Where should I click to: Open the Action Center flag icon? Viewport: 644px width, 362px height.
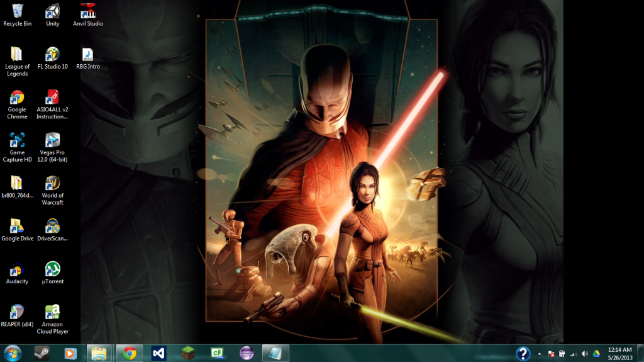[x=551, y=354]
